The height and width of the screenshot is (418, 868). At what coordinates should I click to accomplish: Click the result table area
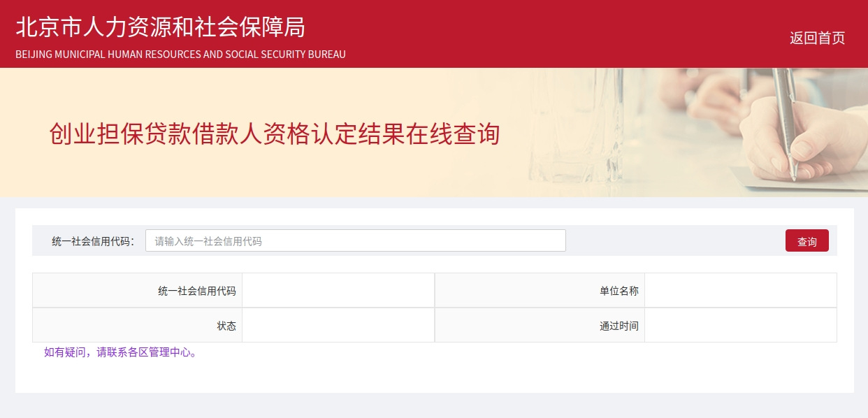click(x=434, y=308)
